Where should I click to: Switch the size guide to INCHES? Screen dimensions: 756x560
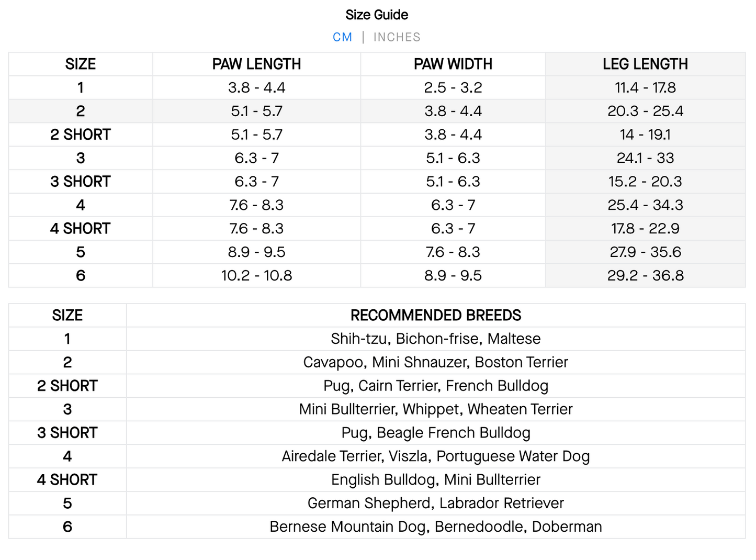tap(397, 37)
